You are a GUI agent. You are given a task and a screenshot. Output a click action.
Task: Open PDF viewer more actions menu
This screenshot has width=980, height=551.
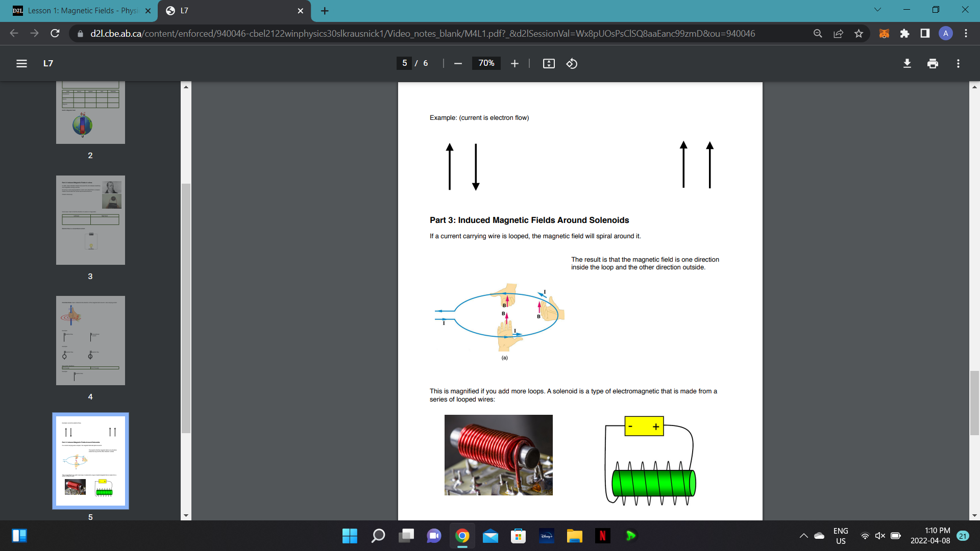pyautogui.click(x=958, y=63)
